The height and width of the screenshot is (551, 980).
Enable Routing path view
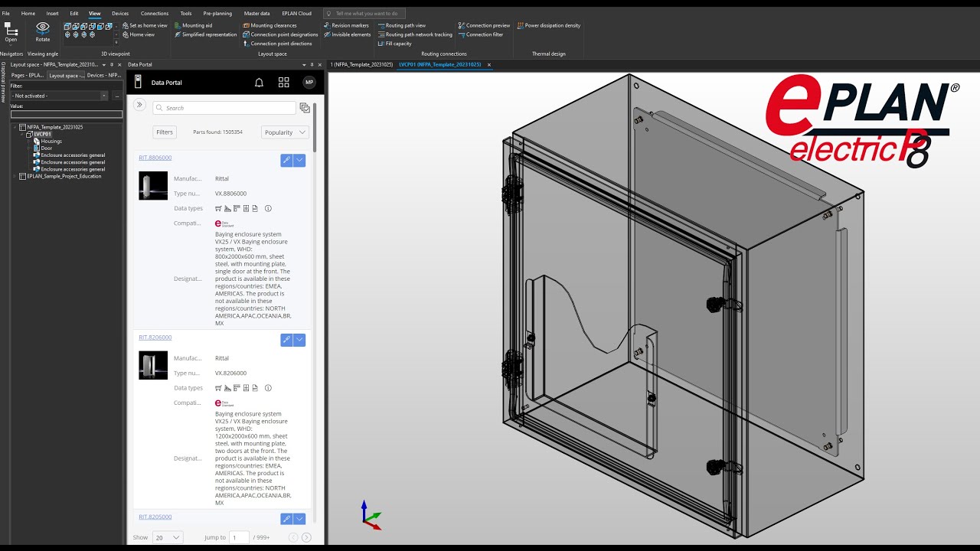click(401, 25)
